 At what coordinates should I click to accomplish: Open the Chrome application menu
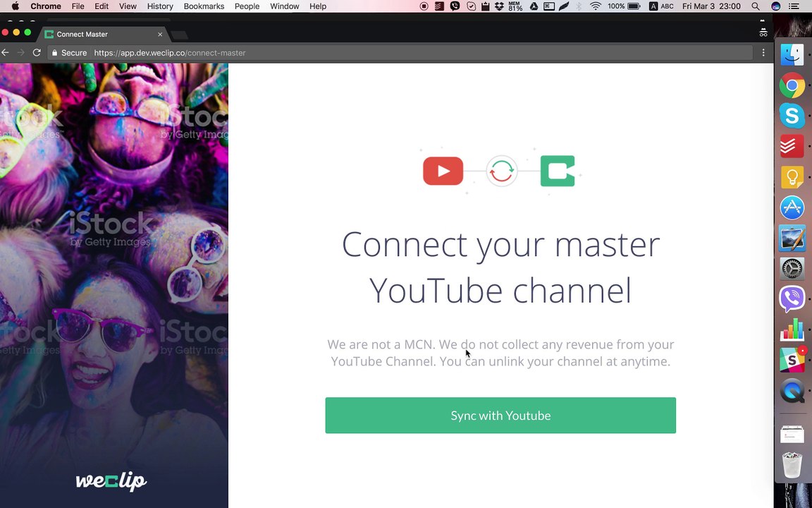click(x=46, y=6)
